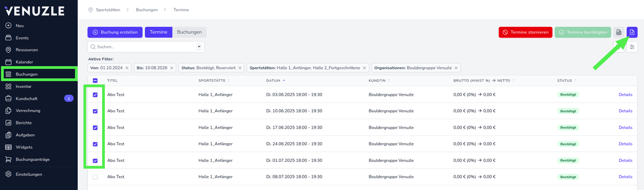Click 'Termine bestätigten' button
Viewport: 644px width, 190px height.
[583, 32]
